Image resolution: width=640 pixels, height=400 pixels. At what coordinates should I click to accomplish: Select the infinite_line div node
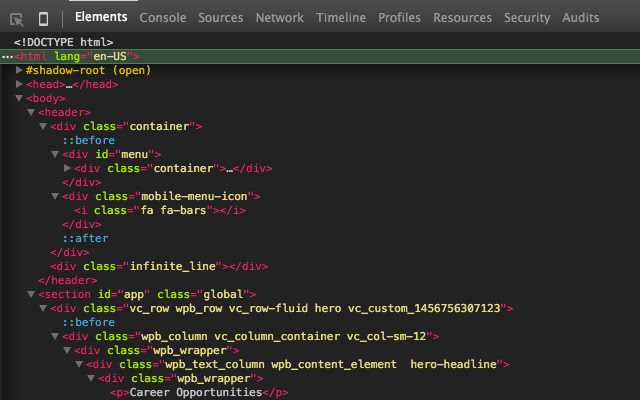158,267
